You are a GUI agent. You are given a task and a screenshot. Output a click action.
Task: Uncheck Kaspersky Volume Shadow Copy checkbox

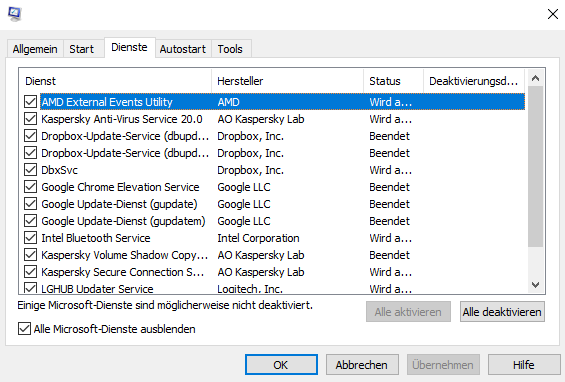click(x=31, y=255)
